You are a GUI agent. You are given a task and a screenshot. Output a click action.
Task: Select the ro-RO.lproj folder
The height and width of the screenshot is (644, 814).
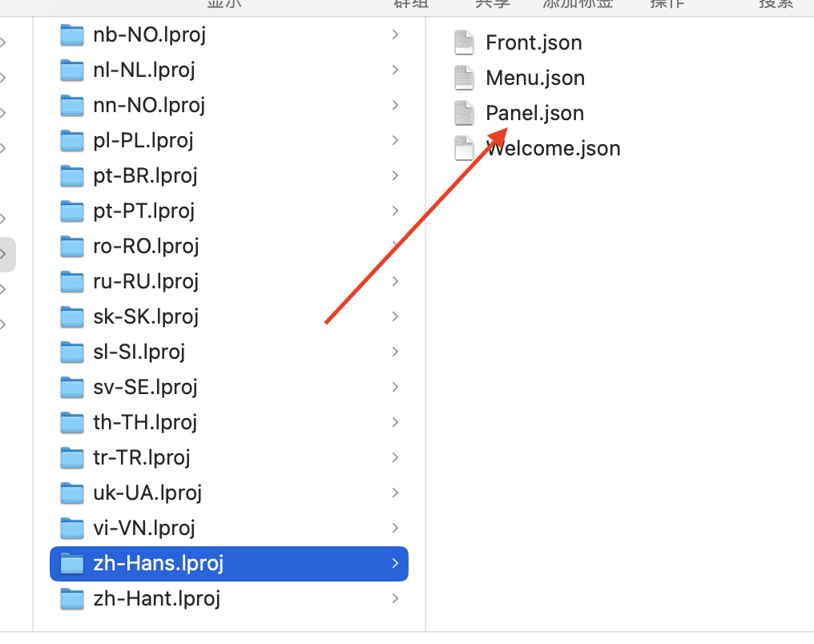coord(229,246)
